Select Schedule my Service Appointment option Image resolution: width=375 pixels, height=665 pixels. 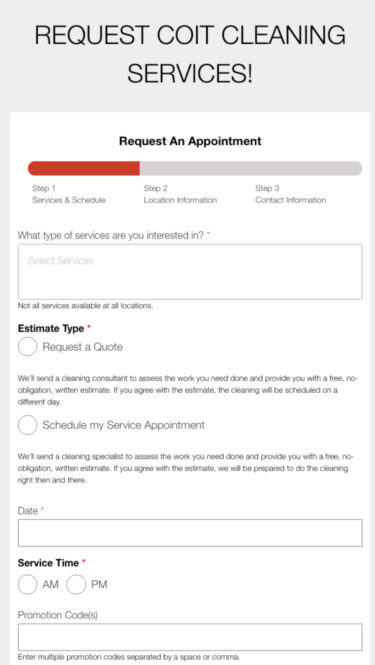coord(28,425)
